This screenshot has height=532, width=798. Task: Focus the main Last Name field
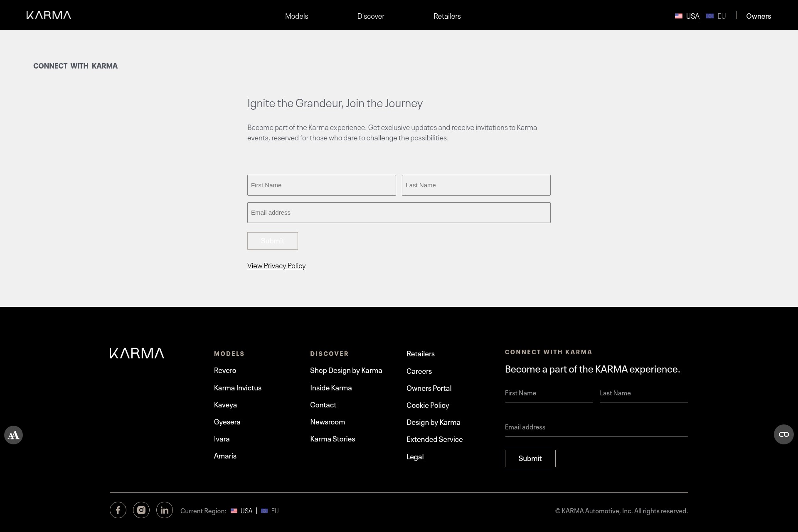pos(476,185)
